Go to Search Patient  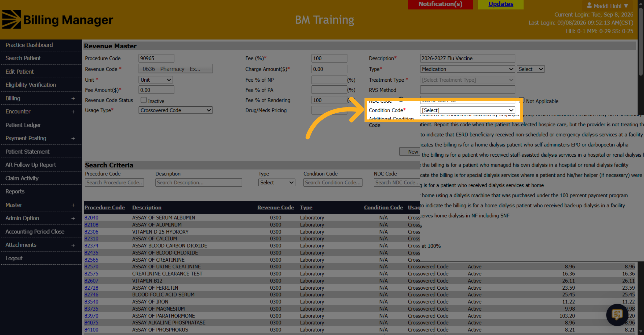[23, 58]
